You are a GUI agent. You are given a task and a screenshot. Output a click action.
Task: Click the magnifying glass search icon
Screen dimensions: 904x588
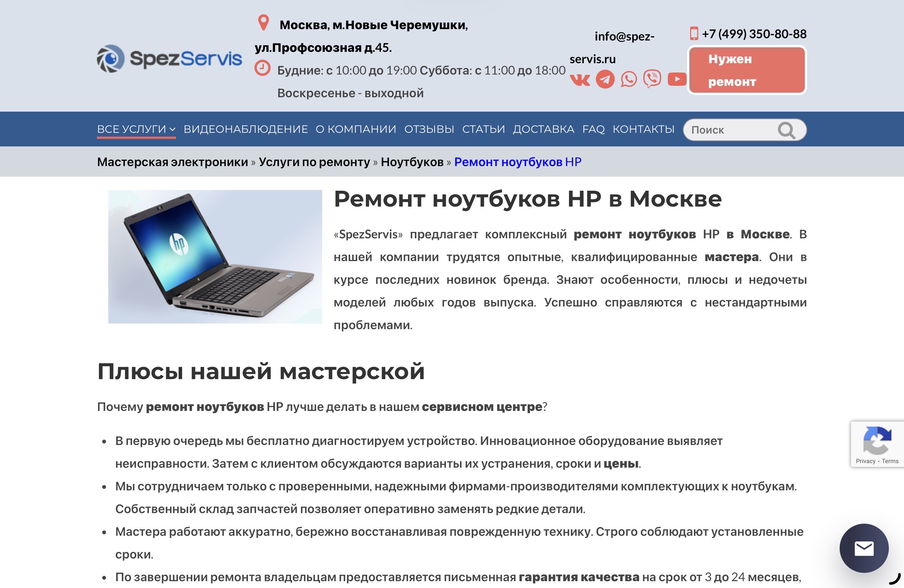pos(786,130)
